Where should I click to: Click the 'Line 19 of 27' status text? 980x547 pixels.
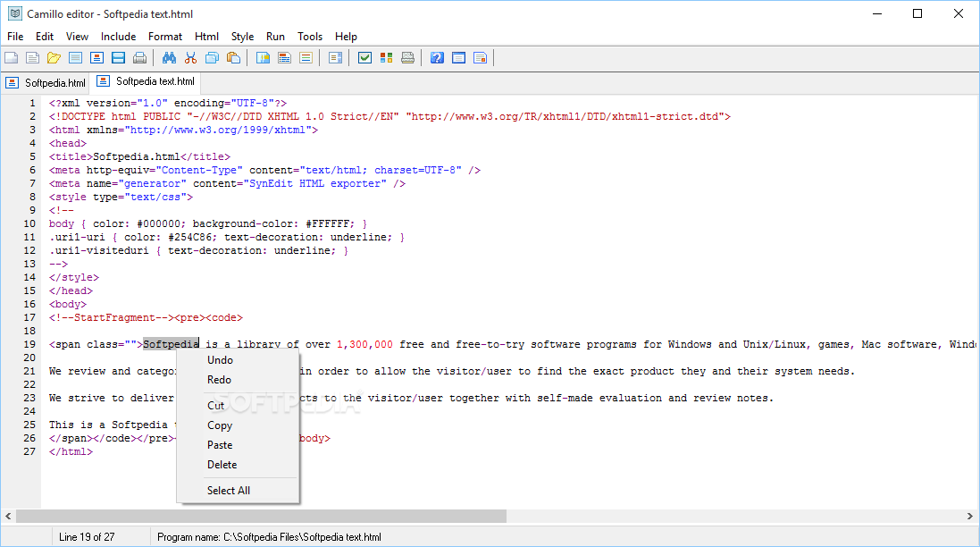[87, 537]
